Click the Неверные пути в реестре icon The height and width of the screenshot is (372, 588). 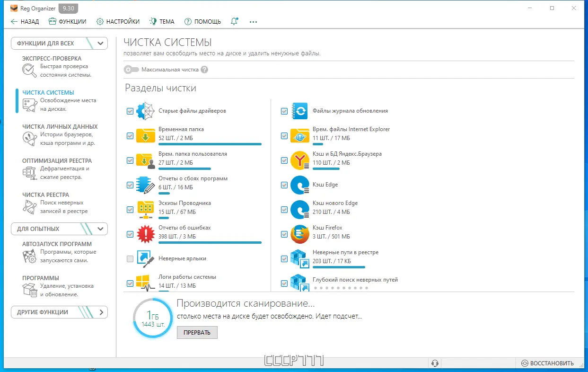299,258
